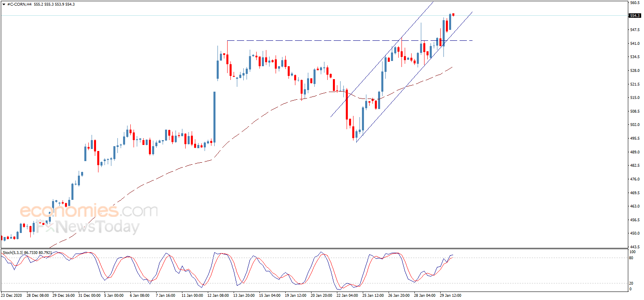Click the small triangle icon beside #C-CORN
The height and width of the screenshot is (300, 644).
coord(4,4)
